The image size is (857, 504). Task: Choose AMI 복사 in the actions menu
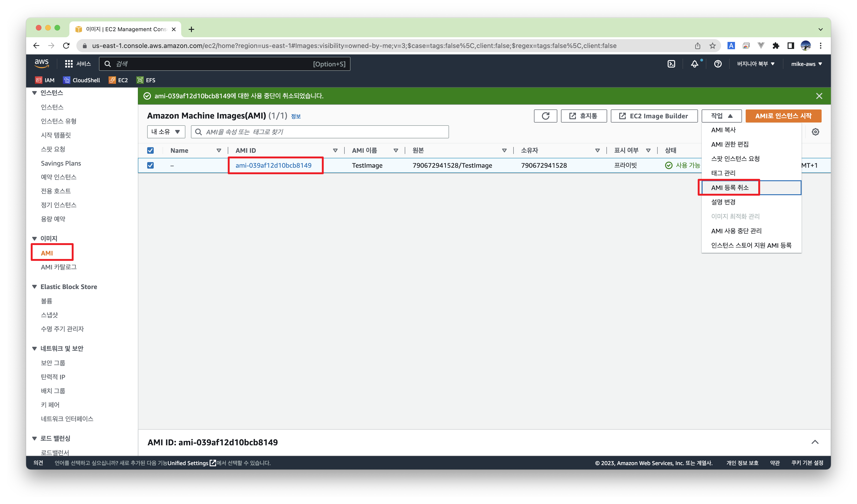point(723,130)
